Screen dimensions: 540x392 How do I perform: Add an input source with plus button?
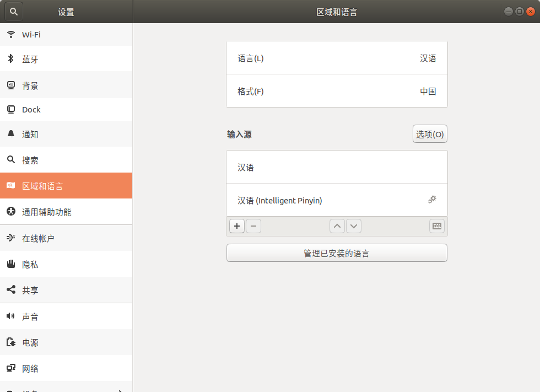coord(237,226)
